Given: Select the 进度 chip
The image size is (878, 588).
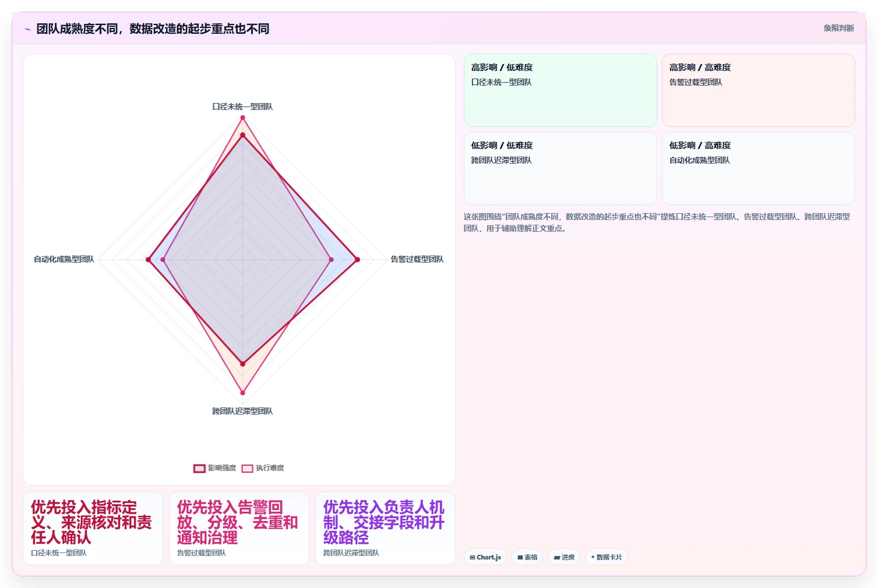Looking at the screenshot, I should pyautogui.click(x=564, y=557).
